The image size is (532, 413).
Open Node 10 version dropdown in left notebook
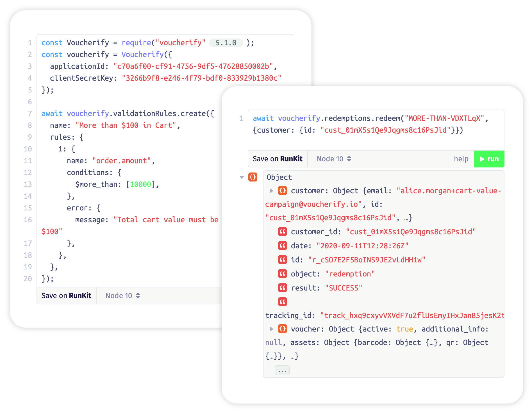point(122,296)
